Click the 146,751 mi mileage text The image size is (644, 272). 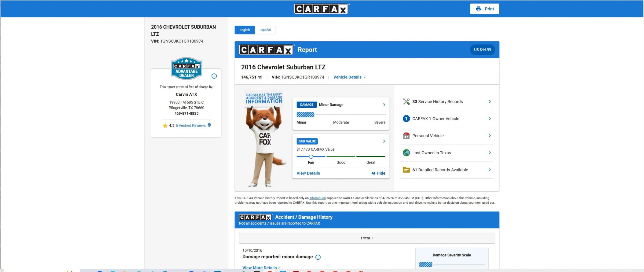click(252, 77)
